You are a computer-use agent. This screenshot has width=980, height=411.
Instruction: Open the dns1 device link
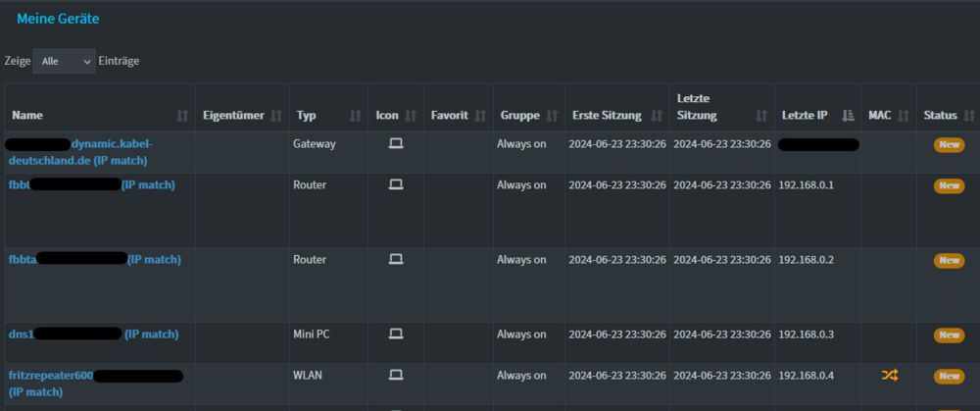(93, 334)
